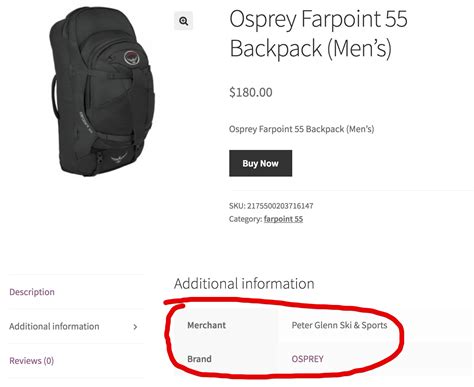474x387 pixels.
Task: Click the white Osprey bird logo on pack bottom
Action: click(x=119, y=157)
